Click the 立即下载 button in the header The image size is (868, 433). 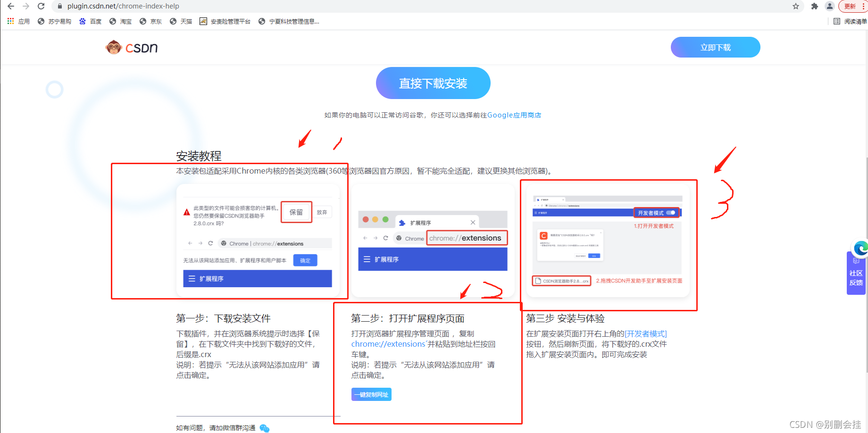(715, 47)
